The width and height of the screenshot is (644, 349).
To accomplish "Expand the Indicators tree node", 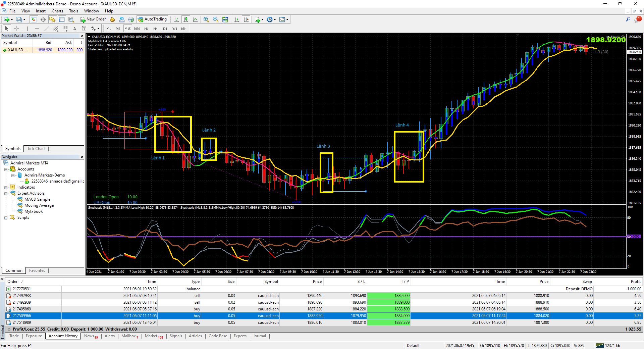I will pyautogui.click(x=6, y=187).
